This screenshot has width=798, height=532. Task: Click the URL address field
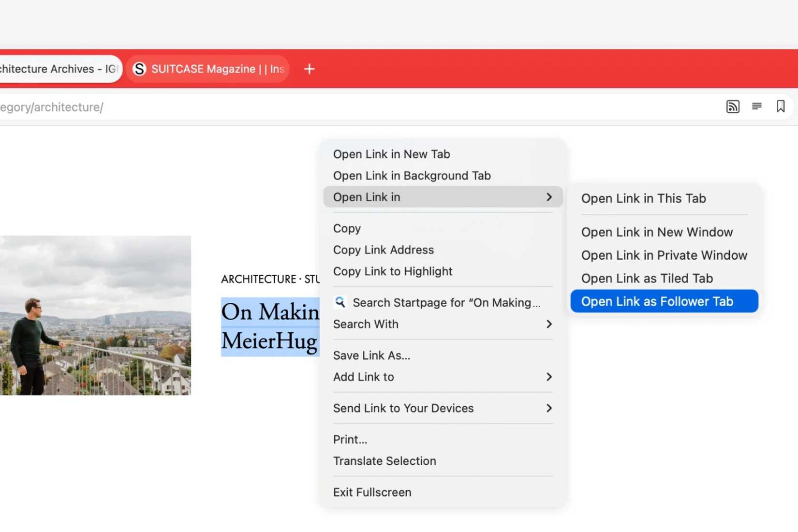(339, 107)
